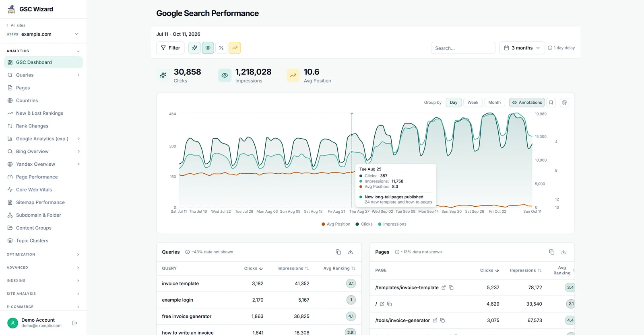The image size is (644, 335).
Task: Group chart by Week
Action: click(x=473, y=103)
